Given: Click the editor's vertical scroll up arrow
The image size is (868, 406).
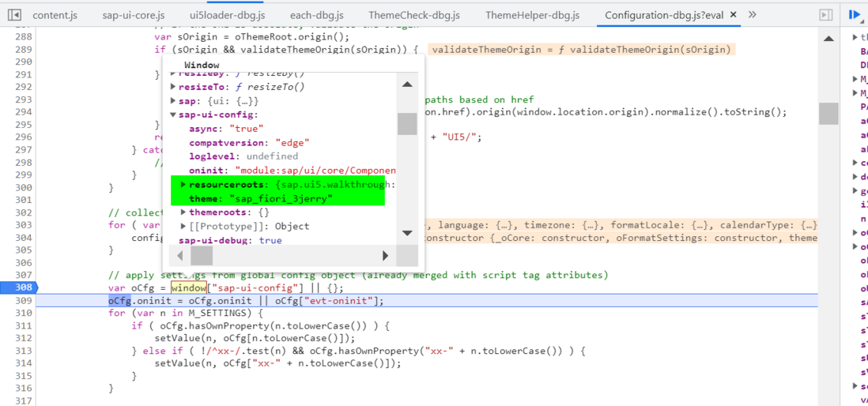Looking at the screenshot, I should pos(828,39).
